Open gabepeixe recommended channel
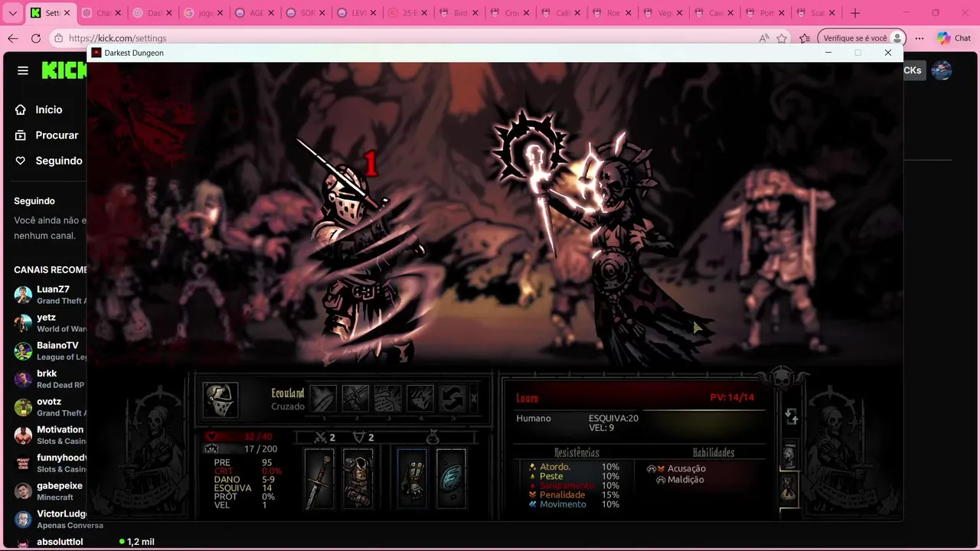This screenshot has height=551, width=980. click(51, 491)
